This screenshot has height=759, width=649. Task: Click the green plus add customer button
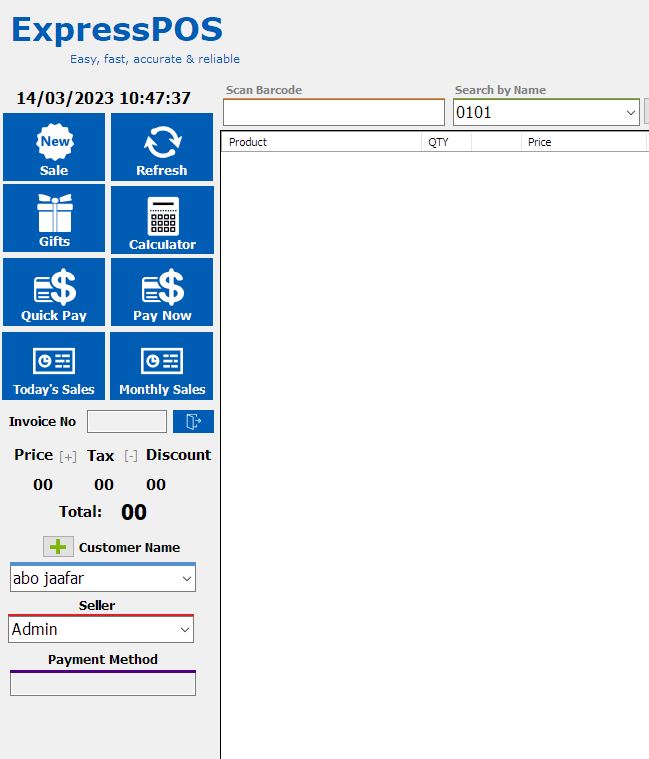click(x=58, y=547)
